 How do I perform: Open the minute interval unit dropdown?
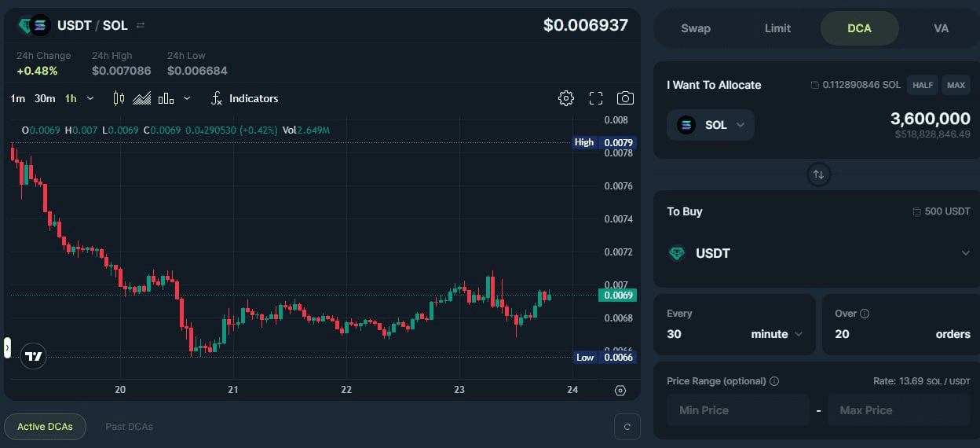[x=777, y=334]
